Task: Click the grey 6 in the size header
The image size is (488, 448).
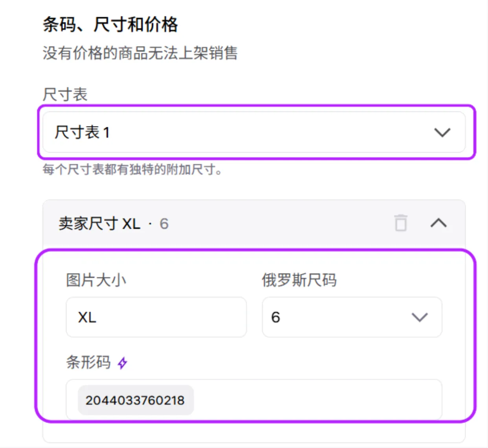Action: pos(164,224)
